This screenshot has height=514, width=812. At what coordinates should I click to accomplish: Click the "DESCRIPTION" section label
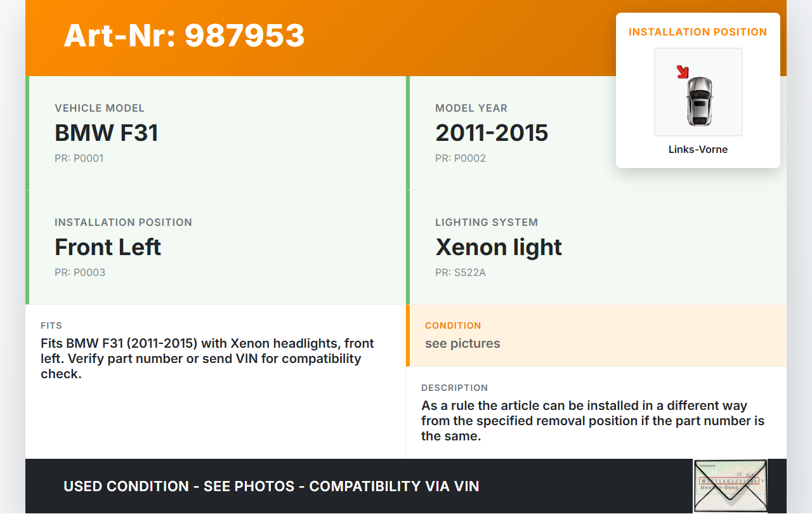(455, 388)
